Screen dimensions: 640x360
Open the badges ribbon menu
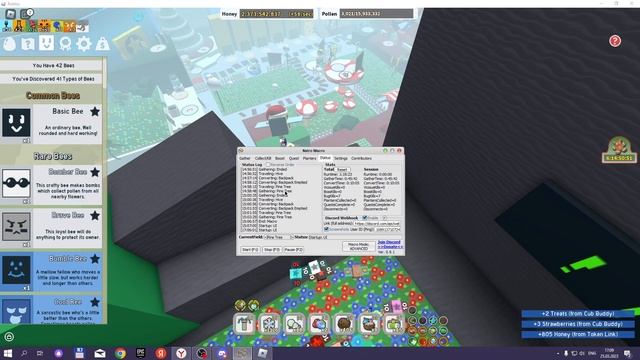(x=65, y=43)
